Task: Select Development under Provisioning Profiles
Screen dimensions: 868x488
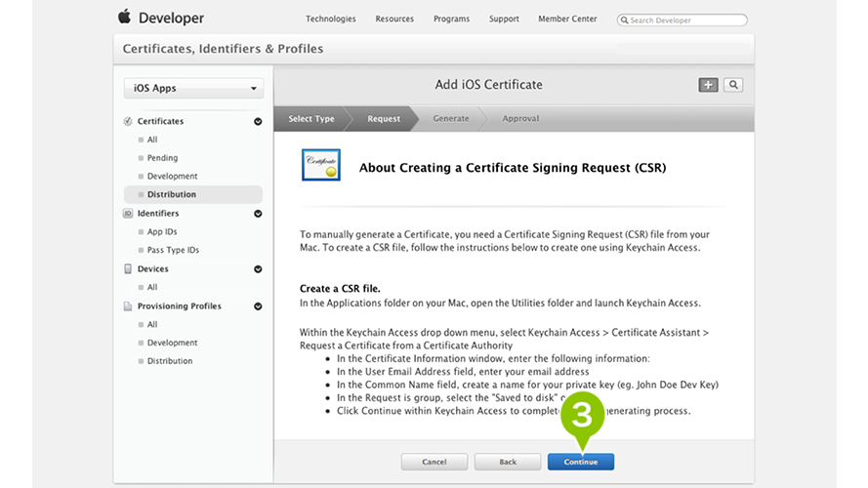Action: pos(172,343)
